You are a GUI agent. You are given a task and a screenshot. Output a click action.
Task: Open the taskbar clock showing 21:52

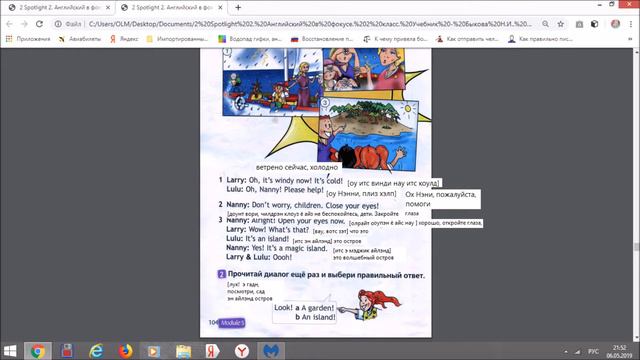(x=619, y=351)
